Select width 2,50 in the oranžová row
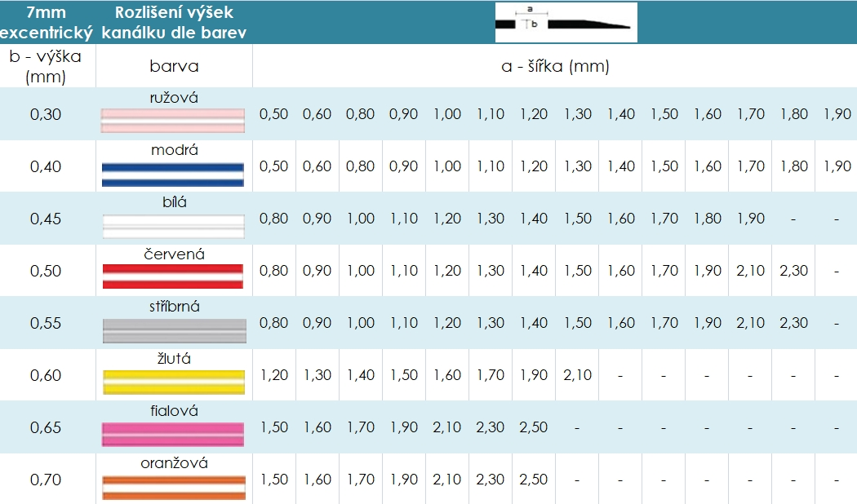Viewport: 857px width, 504px height. pyautogui.click(x=534, y=480)
